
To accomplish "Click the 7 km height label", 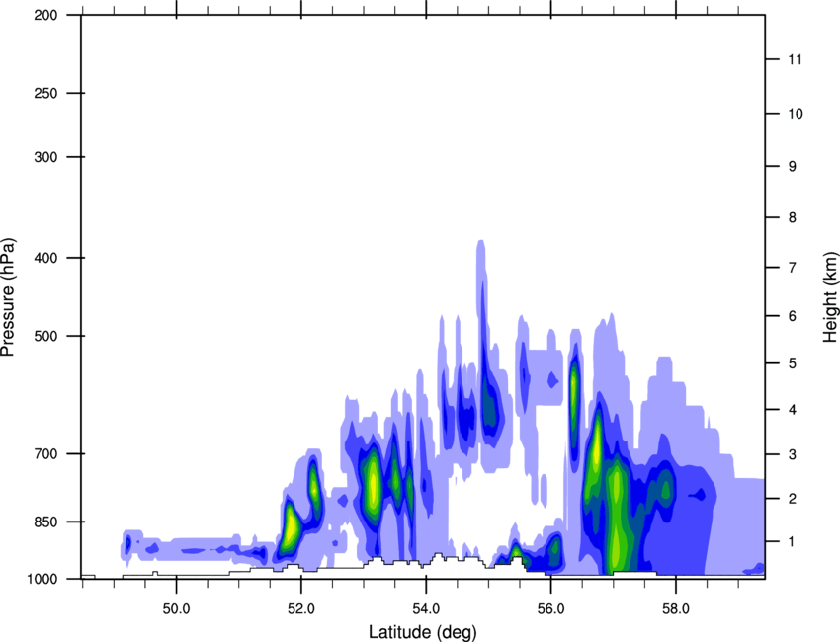I will [793, 268].
